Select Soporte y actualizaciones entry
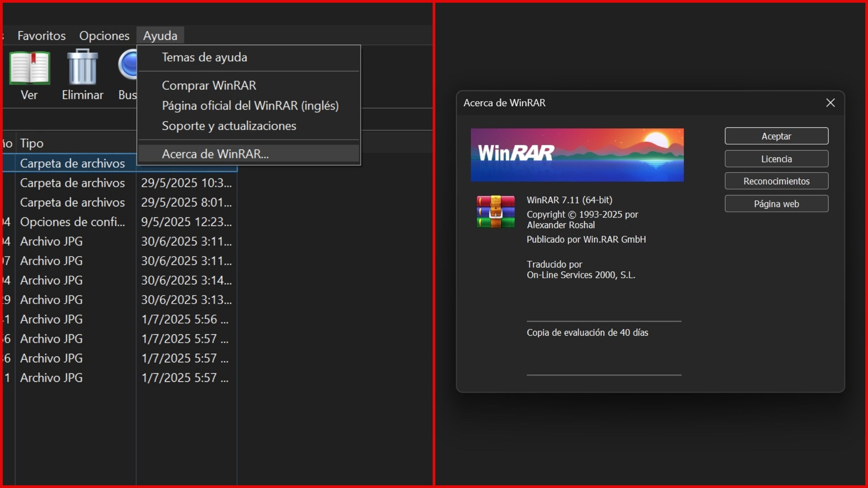The image size is (868, 488). point(249,126)
